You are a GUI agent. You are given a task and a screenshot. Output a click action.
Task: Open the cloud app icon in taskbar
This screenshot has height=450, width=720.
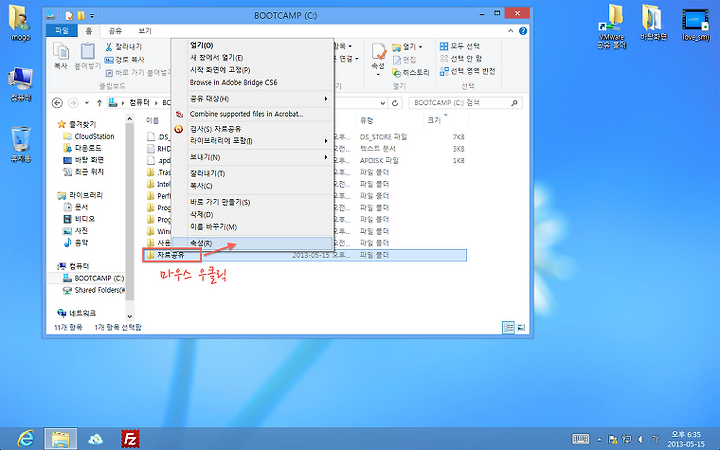pyautogui.click(x=96, y=439)
